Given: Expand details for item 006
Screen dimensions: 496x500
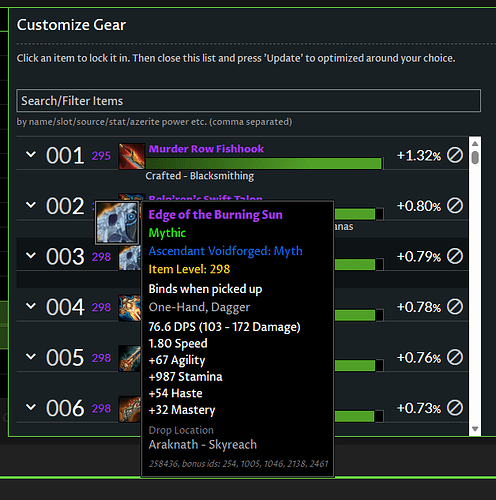Looking at the screenshot, I should (31, 407).
